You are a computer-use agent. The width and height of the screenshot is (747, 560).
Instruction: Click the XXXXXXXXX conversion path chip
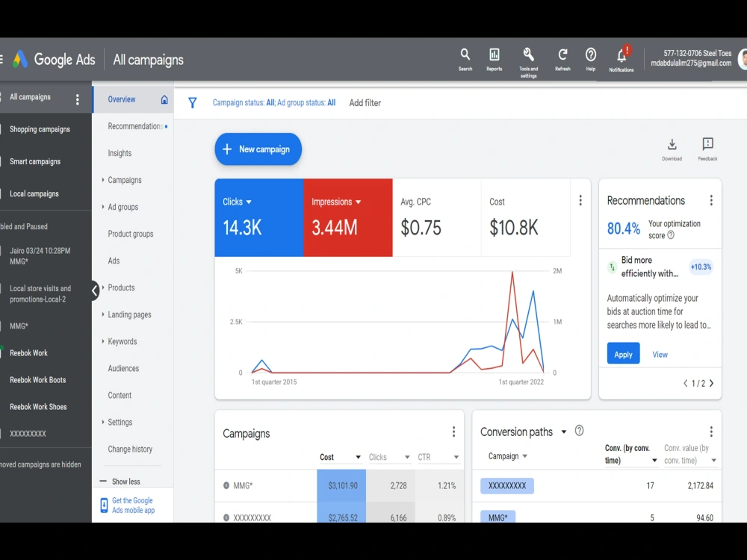tap(507, 486)
